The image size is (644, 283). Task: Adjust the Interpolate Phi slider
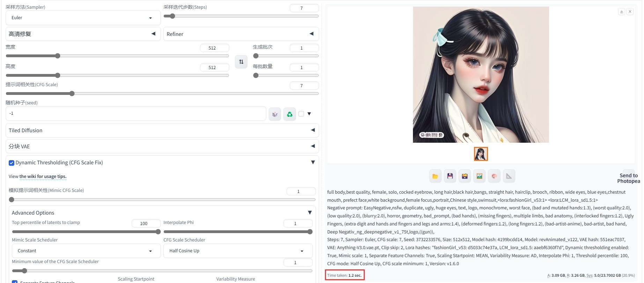click(238, 232)
